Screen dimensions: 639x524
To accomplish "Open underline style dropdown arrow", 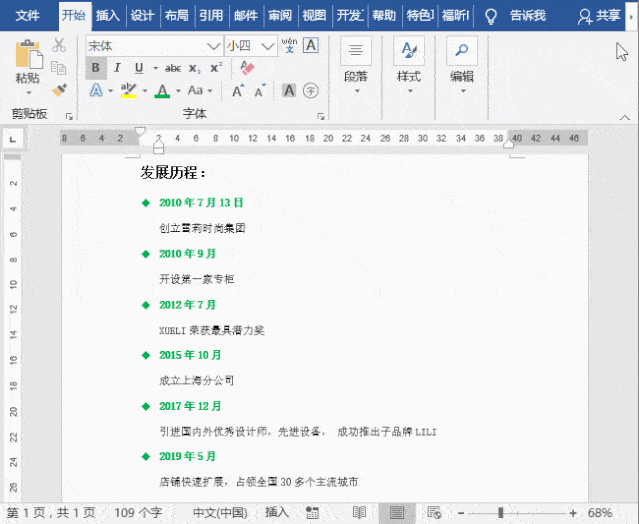I will click(156, 68).
